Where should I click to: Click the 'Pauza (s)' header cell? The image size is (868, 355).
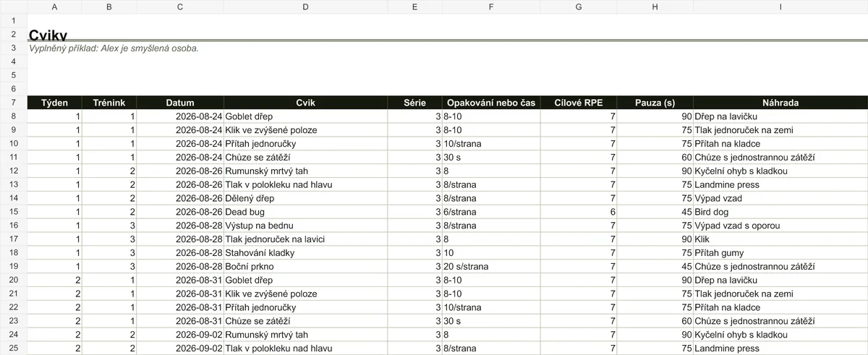[655, 103]
